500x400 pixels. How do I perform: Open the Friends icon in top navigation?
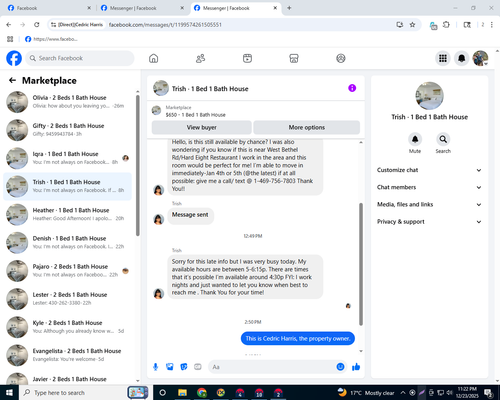point(200,58)
